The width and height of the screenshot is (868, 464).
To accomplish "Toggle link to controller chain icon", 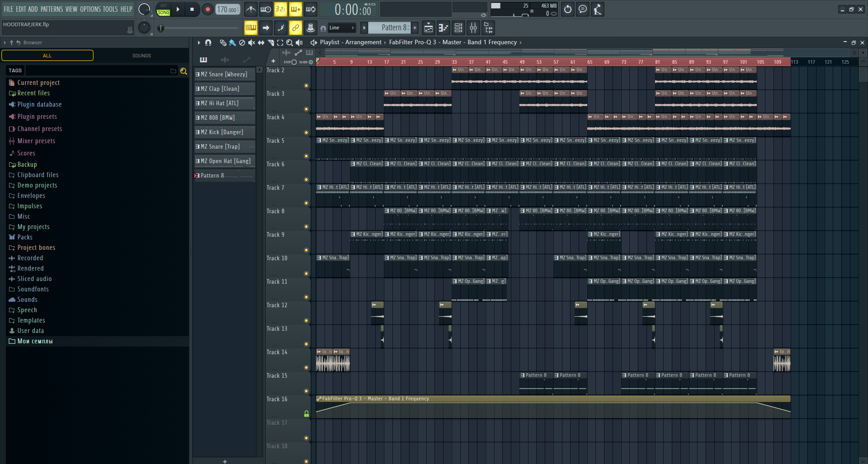I will (x=295, y=28).
